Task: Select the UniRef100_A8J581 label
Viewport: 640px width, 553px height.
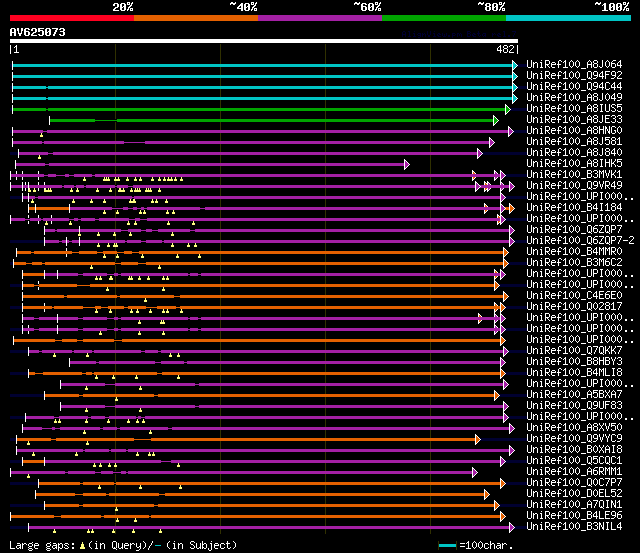Action: point(574,142)
